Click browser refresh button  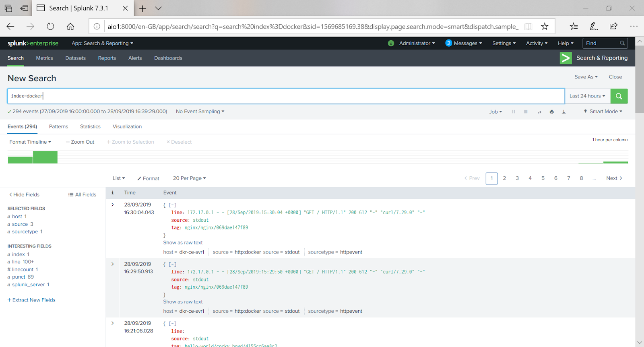pyautogui.click(x=50, y=27)
